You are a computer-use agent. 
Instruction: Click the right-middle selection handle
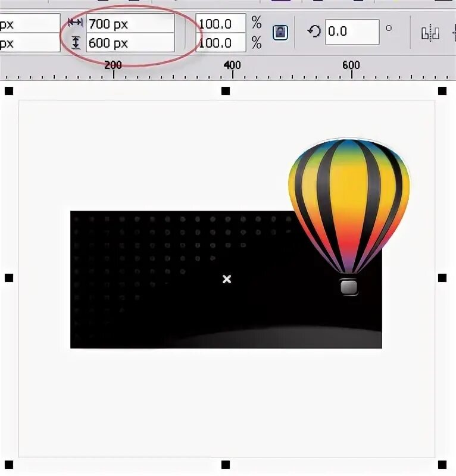point(442,278)
